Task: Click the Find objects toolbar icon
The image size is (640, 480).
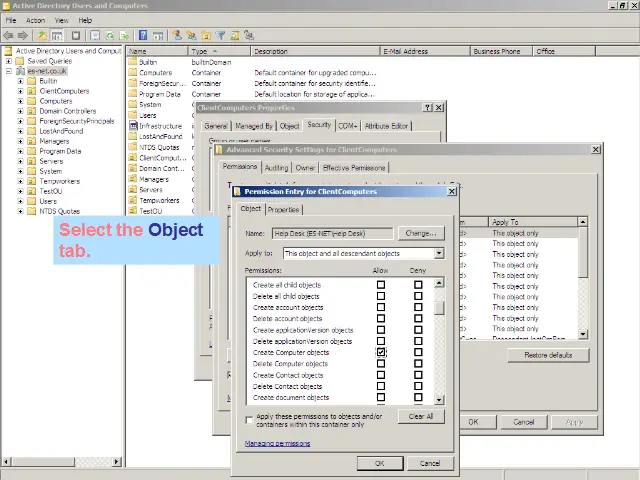Action: point(235,36)
